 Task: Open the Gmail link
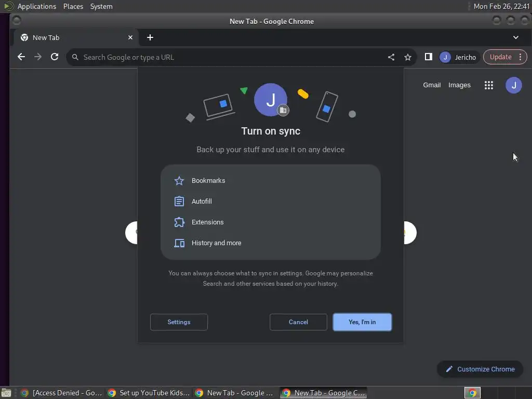click(432, 85)
